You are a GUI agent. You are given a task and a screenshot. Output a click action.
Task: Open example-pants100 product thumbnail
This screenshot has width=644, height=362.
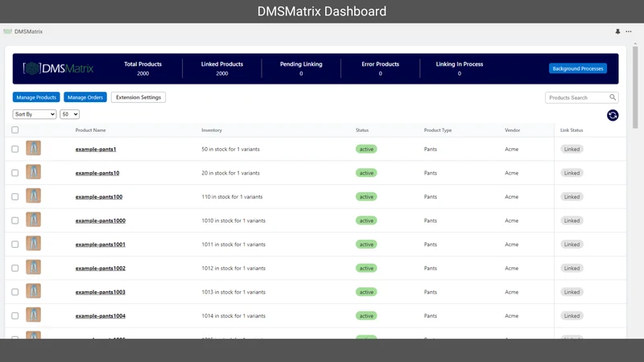coord(33,195)
